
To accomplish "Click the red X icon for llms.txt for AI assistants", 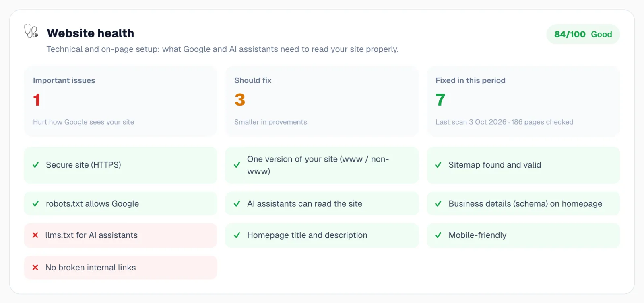I will point(35,235).
